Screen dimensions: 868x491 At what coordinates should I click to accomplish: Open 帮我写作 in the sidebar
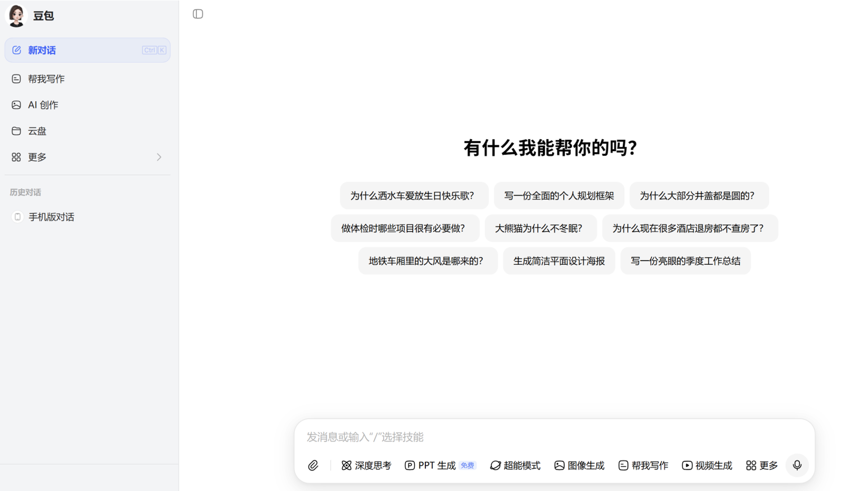tap(46, 79)
